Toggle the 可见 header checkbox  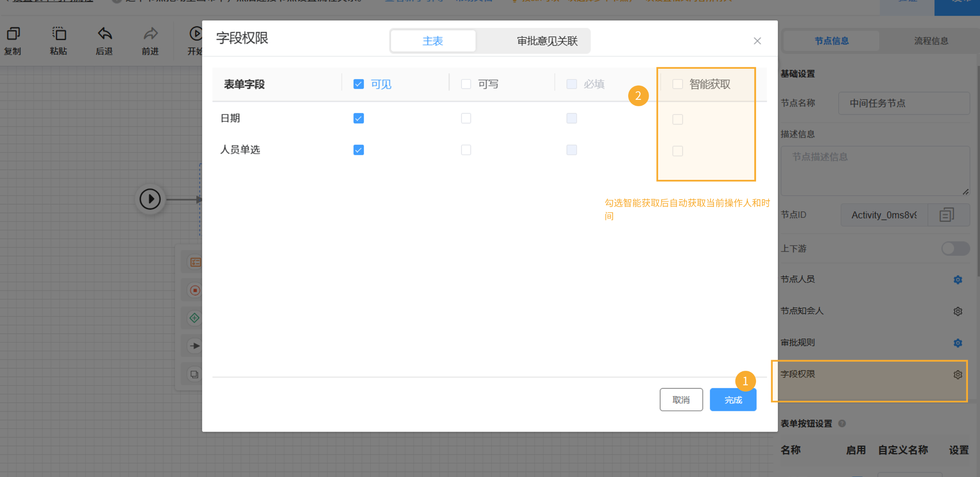click(358, 84)
